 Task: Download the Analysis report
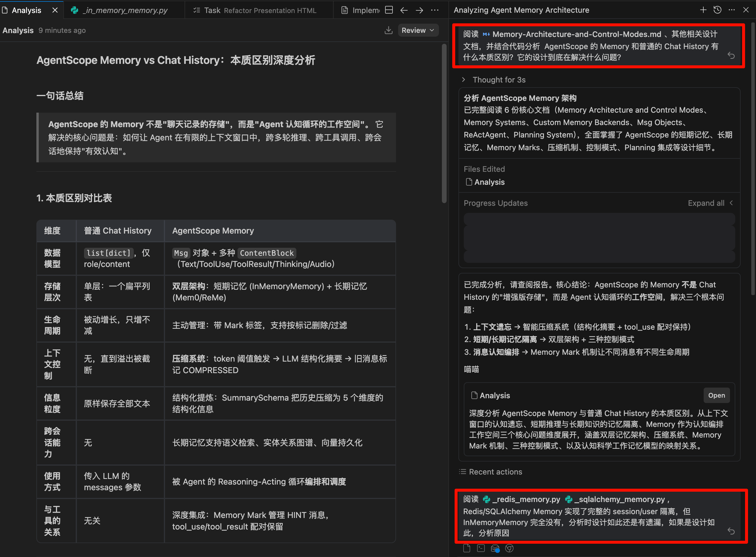(x=389, y=30)
